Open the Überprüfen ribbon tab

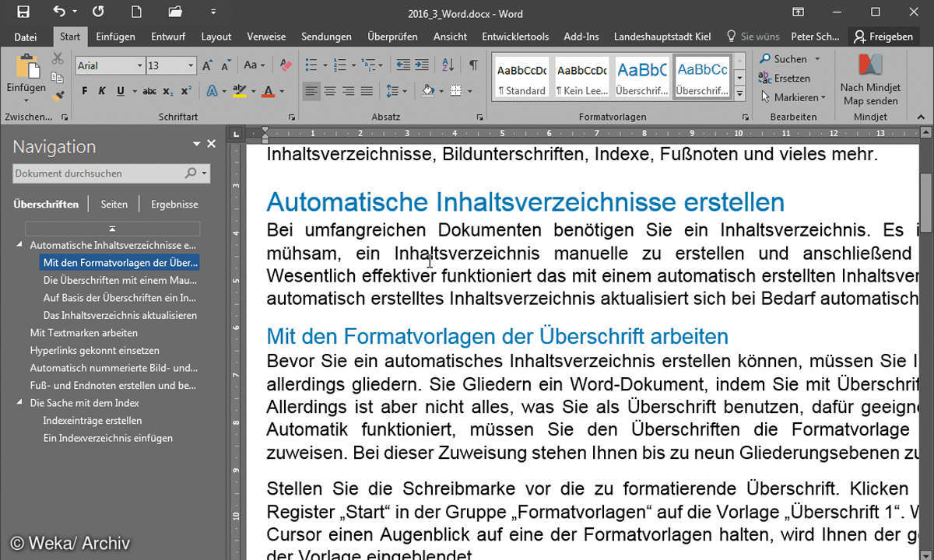coord(392,37)
